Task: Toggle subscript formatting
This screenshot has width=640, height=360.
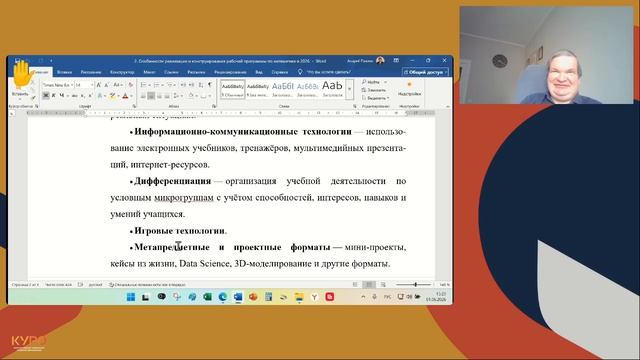Action: pos(82,96)
